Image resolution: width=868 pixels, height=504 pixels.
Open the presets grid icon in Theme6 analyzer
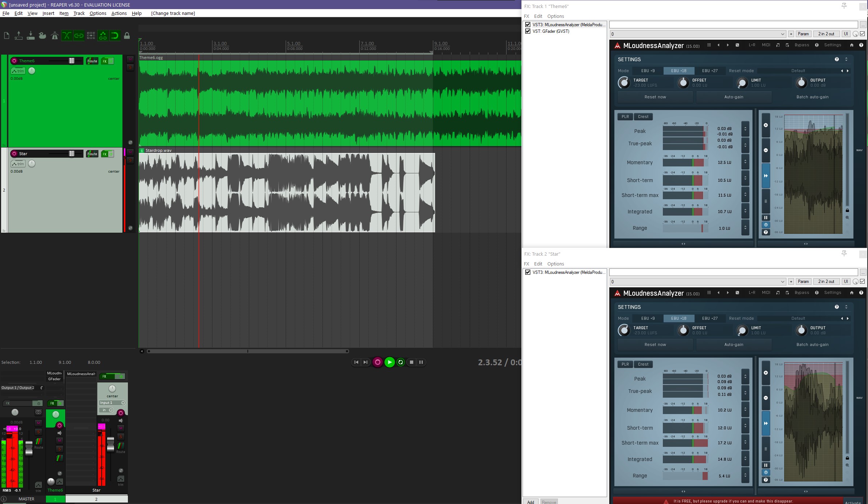pos(709,45)
